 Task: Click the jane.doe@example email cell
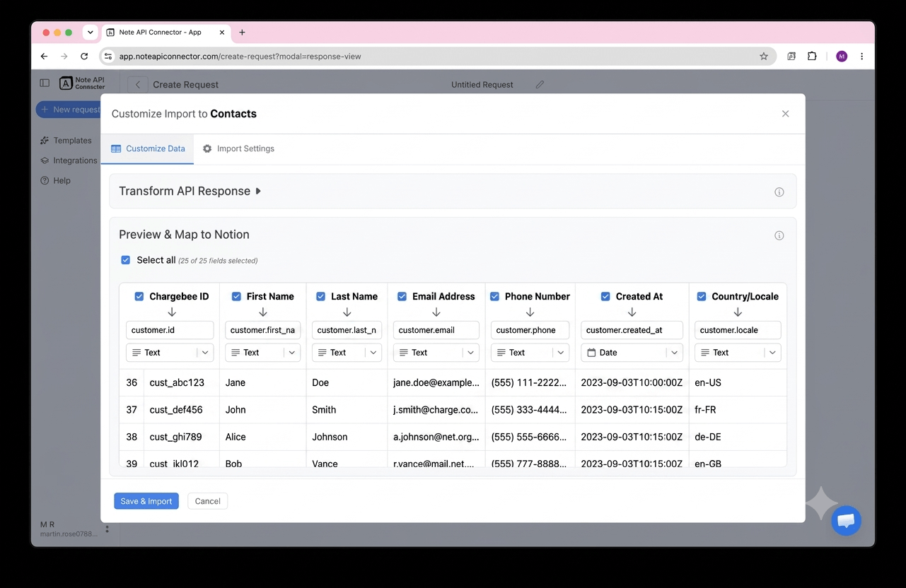point(436,382)
